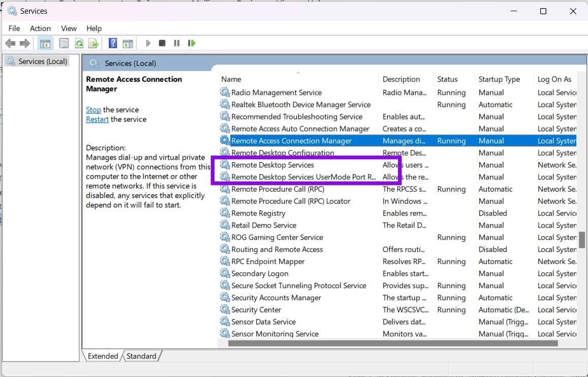Sort by the Description column header
This screenshot has height=377, width=588.
[x=406, y=79]
